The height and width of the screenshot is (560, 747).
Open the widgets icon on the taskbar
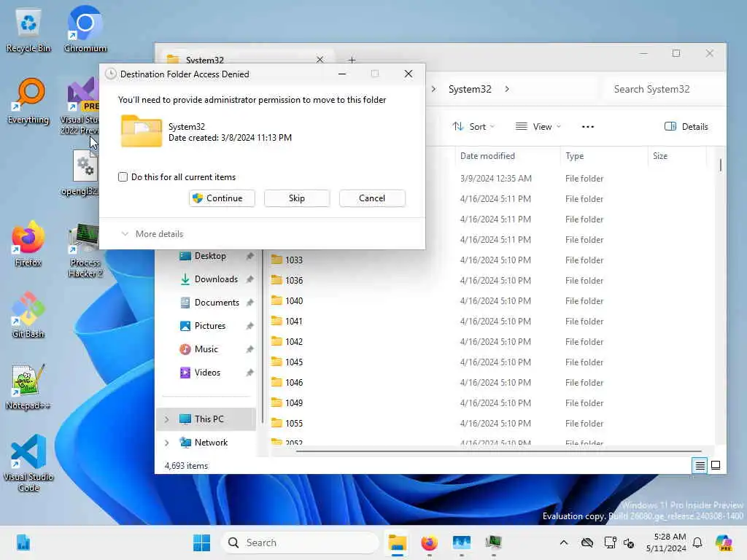click(x=23, y=542)
